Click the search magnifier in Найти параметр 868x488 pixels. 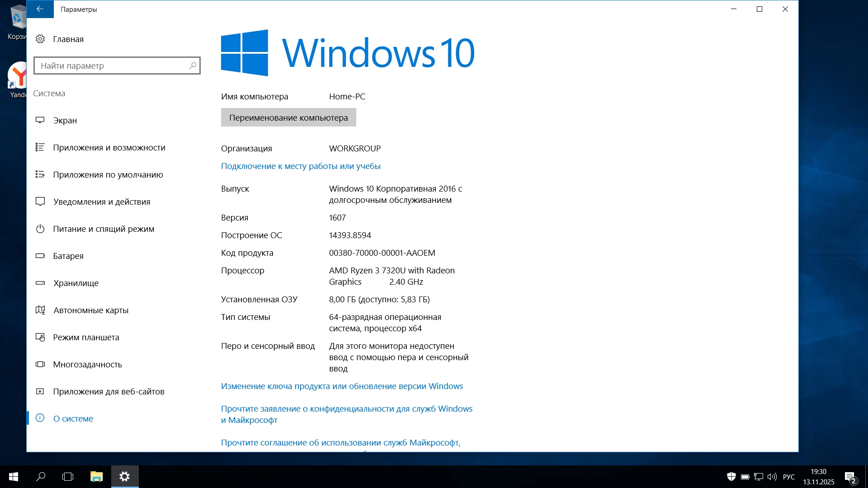[193, 66]
